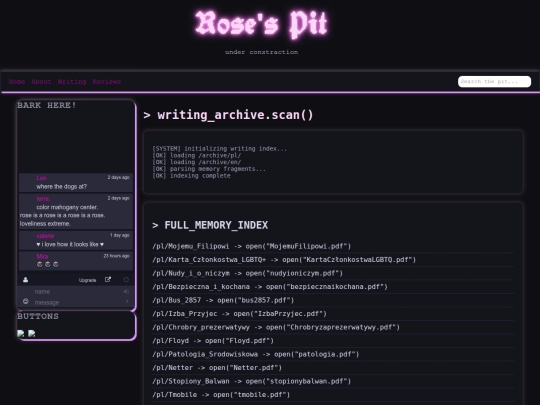Viewport: 540px width, 405px height.
Task: Click message 'where the dogs at?'
Action: pos(62,187)
